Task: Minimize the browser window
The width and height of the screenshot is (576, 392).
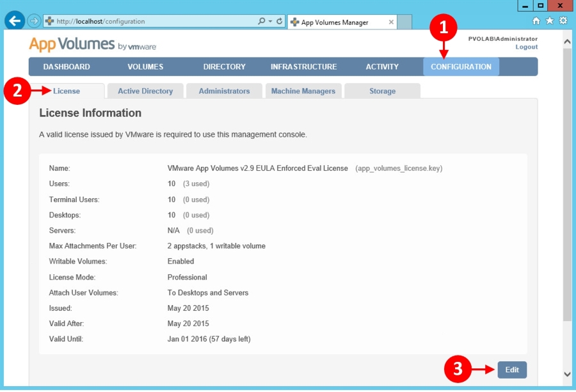Action: (x=525, y=6)
